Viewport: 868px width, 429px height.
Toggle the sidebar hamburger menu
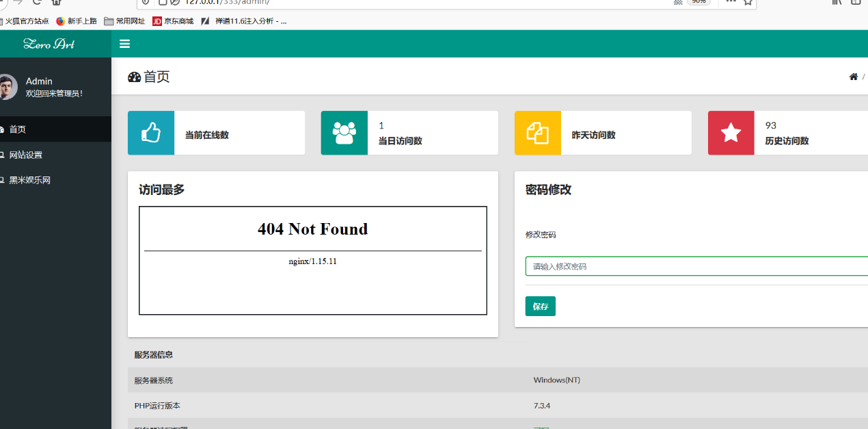tap(124, 44)
